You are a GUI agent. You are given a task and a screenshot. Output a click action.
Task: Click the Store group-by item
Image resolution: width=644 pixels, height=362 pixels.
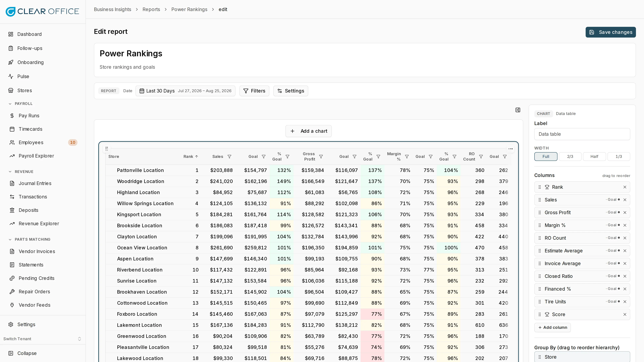pos(582,357)
